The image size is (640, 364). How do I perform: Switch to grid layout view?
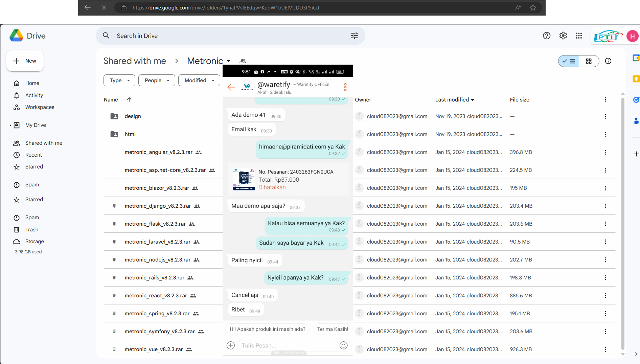click(589, 61)
